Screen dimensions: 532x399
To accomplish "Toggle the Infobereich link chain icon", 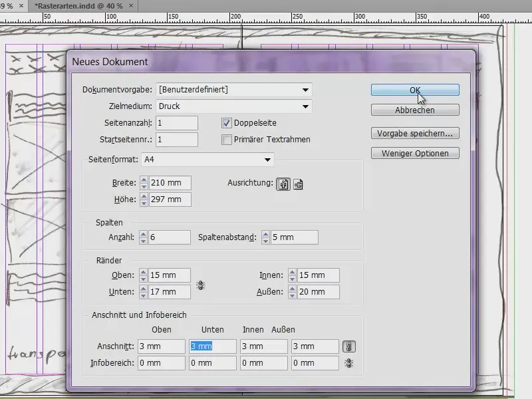I will (x=348, y=363).
